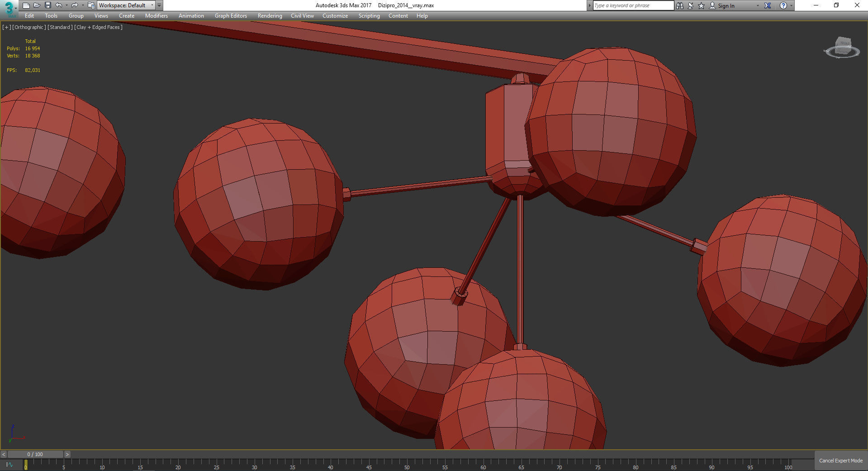868x471 pixels.
Task: Close the 3ds Max window
Action: coord(857,5)
